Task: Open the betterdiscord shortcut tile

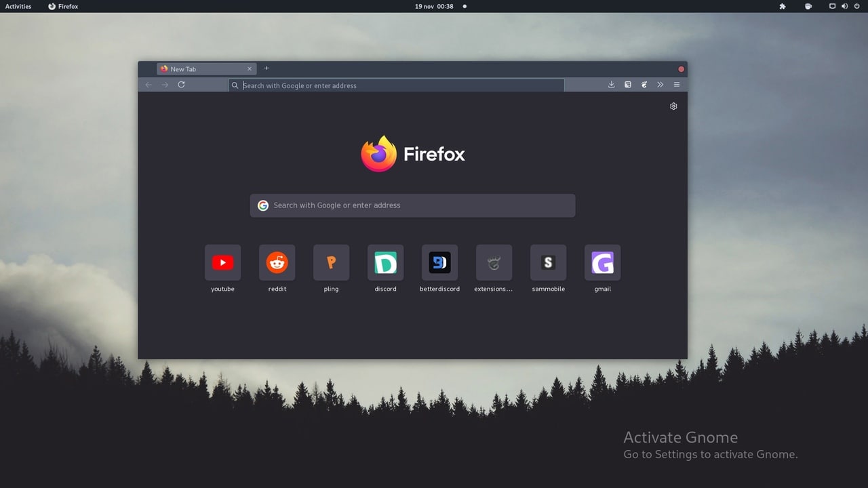Action: click(439, 262)
